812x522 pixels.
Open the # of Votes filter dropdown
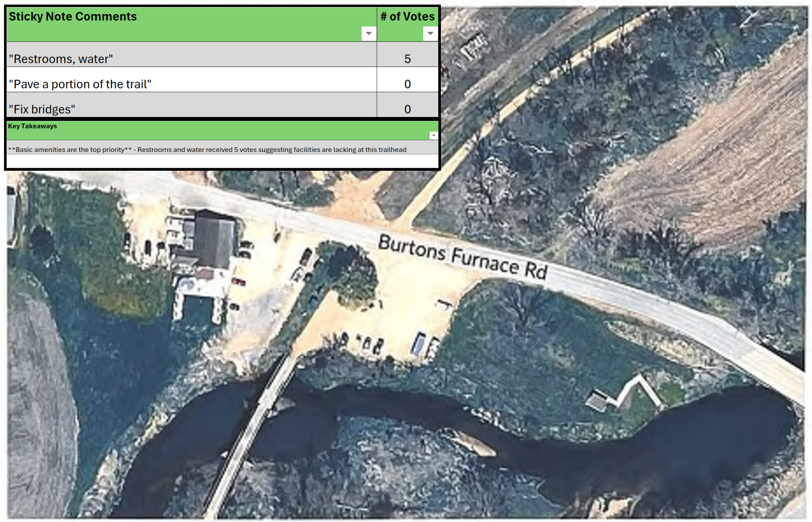(x=430, y=33)
